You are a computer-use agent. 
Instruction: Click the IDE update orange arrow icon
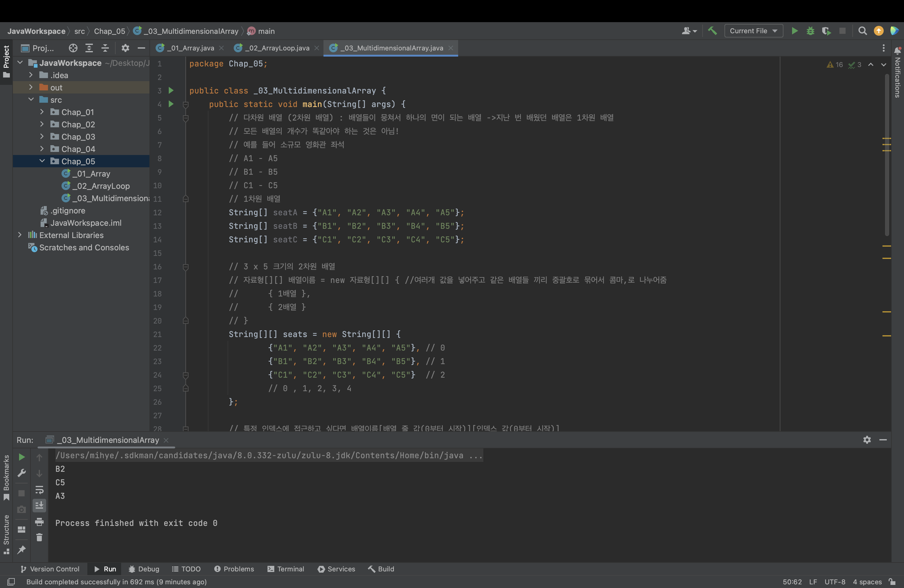point(878,31)
